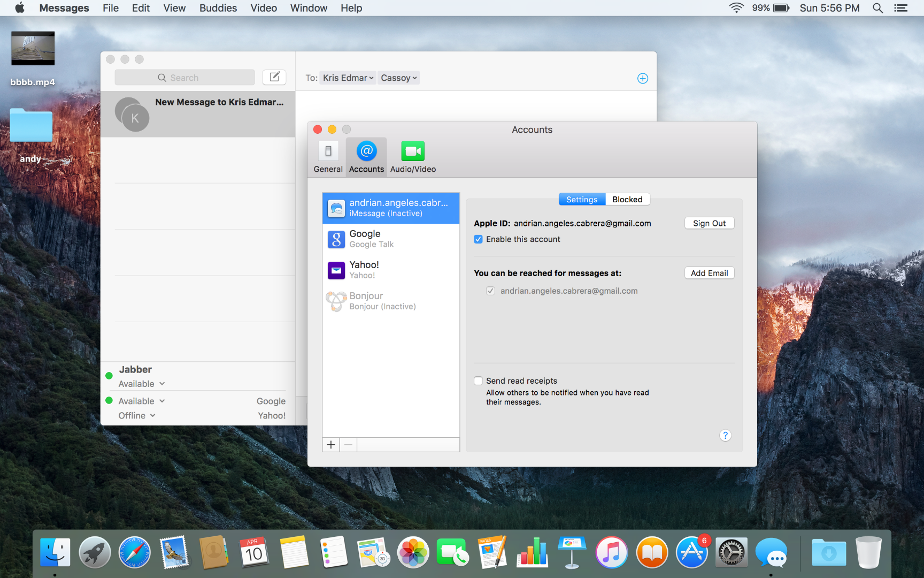Click the Search field in Messages
The height and width of the screenshot is (578, 924).
(x=184, y=78)
